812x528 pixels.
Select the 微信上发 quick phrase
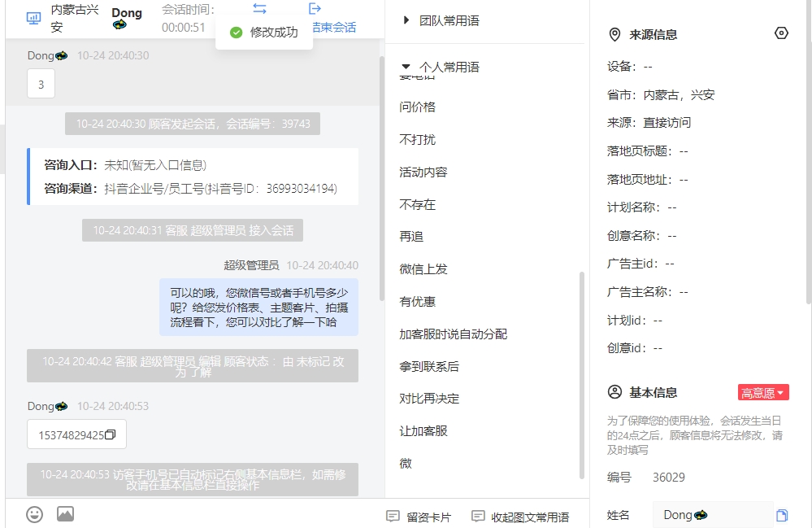423,269
